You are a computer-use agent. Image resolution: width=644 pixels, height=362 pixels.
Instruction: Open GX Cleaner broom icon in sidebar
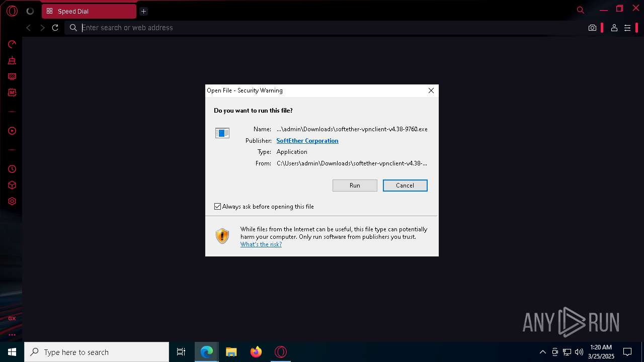[x=12, y=60]
